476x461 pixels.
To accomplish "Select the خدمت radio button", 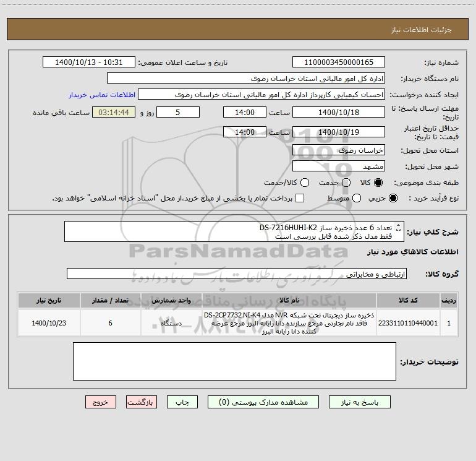I will click(346, 183).
